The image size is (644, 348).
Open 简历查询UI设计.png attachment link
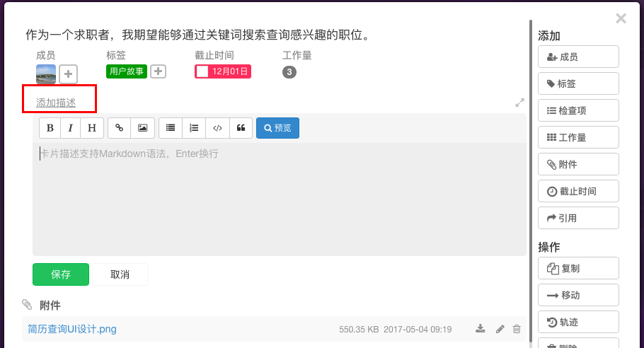pos(72,329)
